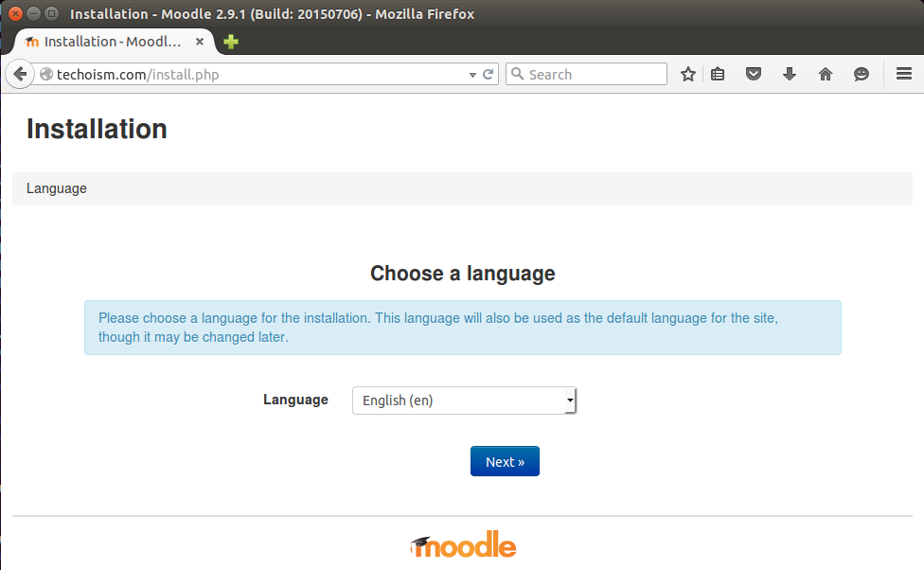Click the techoism.com/install.php address field
This screenshot has height=570, width=924.
[x=254, y=74]
